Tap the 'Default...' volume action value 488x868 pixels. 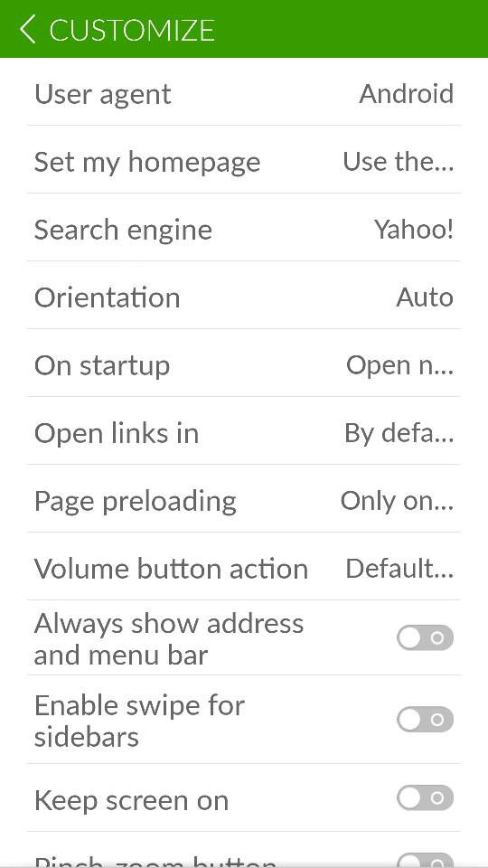[x=399, y=569]
